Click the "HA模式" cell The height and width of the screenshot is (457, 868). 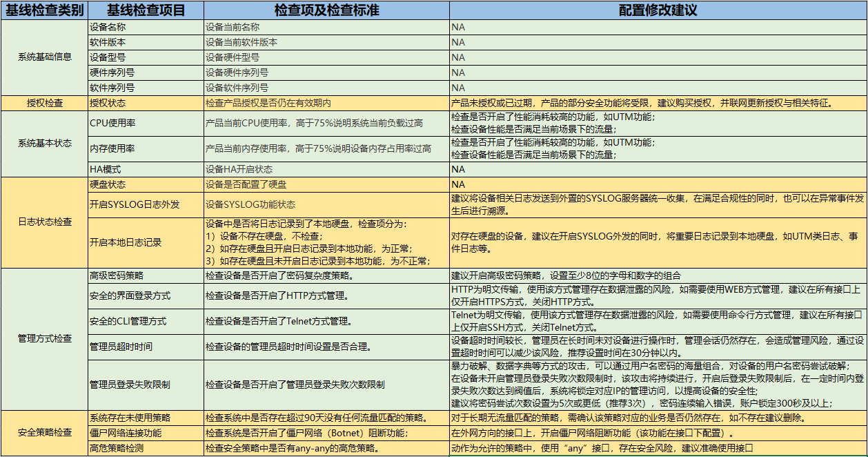[146, 169]
